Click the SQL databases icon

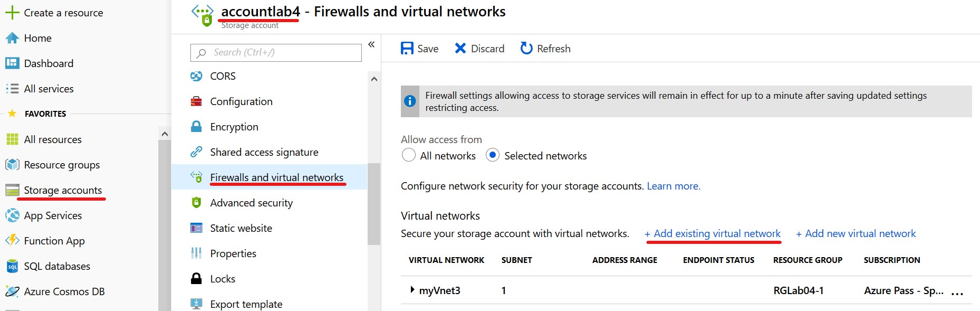[x=12, y=266]
